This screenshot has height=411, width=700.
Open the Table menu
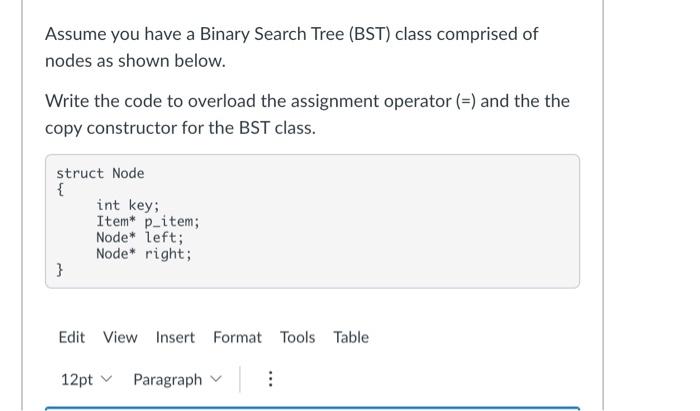[x=351, y=337]
